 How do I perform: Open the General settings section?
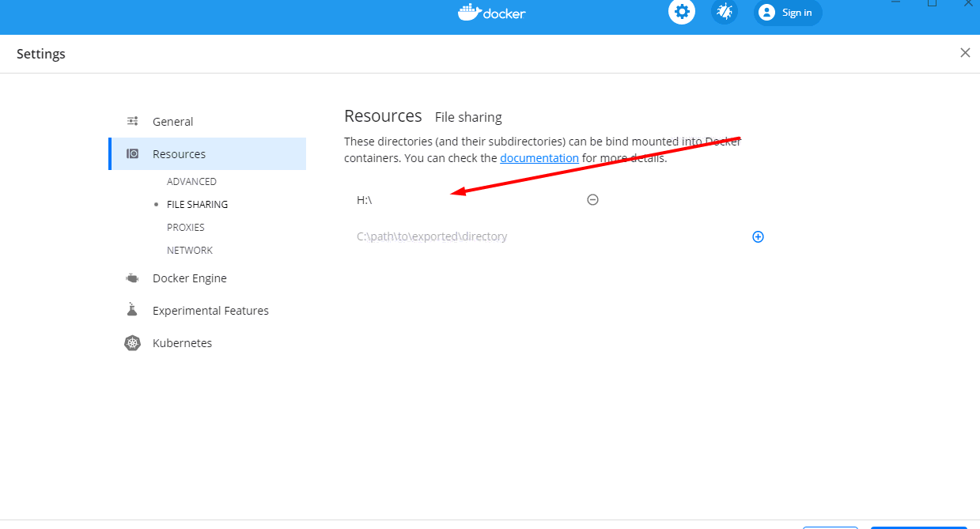point(207,122)
